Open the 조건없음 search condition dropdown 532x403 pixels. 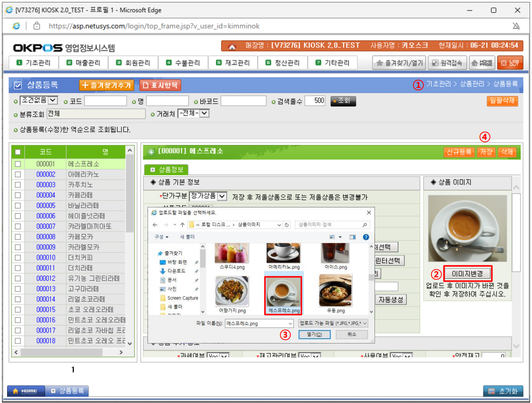click(39, 100)
